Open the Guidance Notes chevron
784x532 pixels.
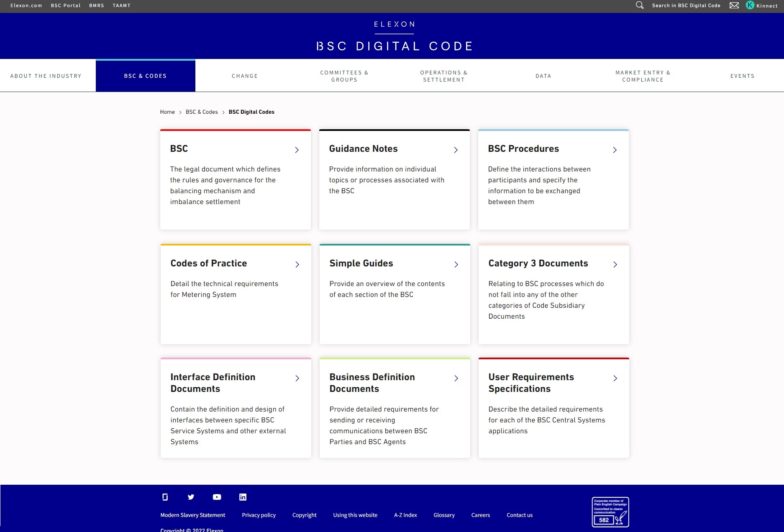456,150
